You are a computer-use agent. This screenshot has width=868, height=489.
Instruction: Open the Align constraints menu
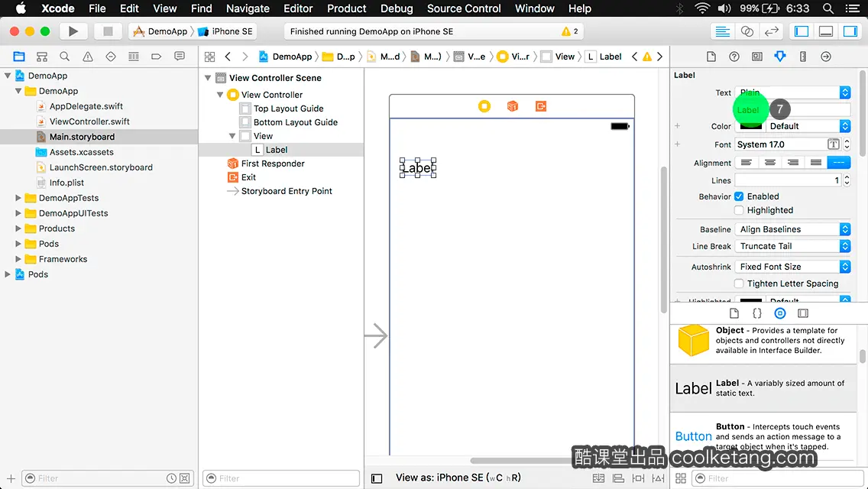(x=618, y=478)
